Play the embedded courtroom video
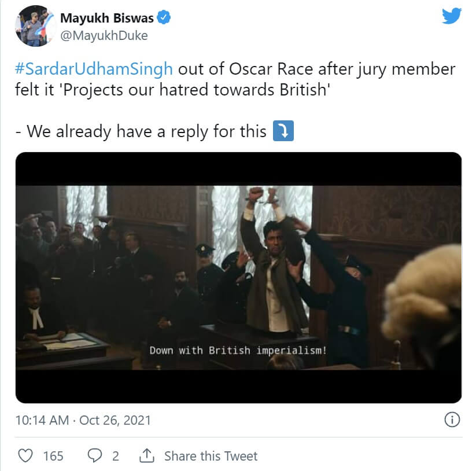Image resolution: width=476 pixels, height=471 pixels. point(238,278)
